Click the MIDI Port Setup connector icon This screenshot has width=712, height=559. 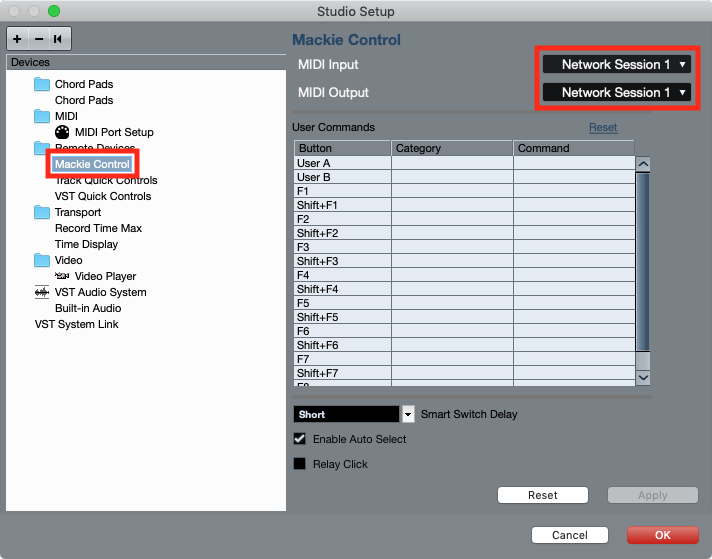coord(62,132)
